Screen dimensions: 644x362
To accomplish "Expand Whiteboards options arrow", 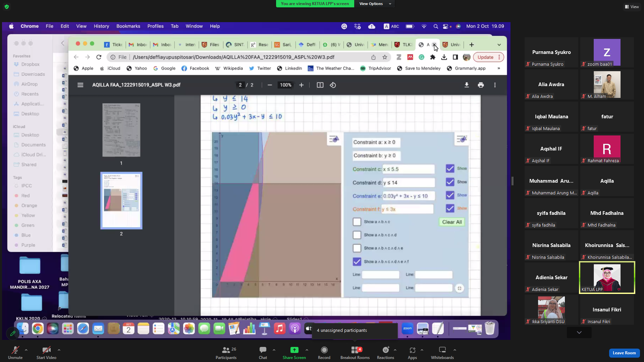I will point(455,350).
